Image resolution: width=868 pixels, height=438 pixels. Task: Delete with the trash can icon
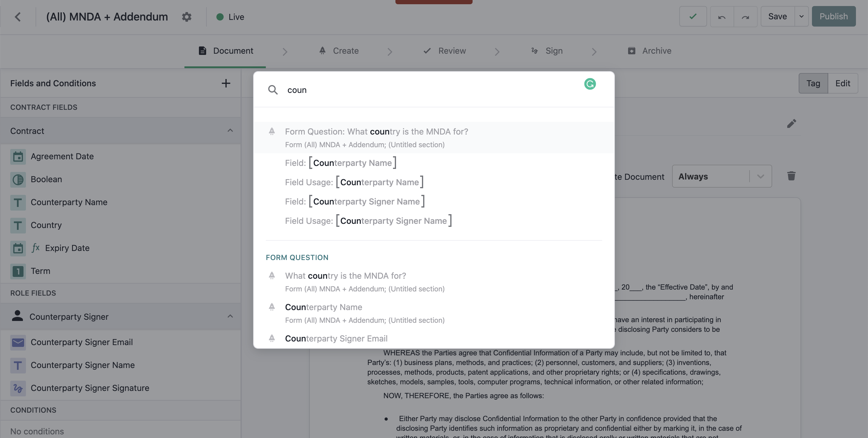click(791, 176)
